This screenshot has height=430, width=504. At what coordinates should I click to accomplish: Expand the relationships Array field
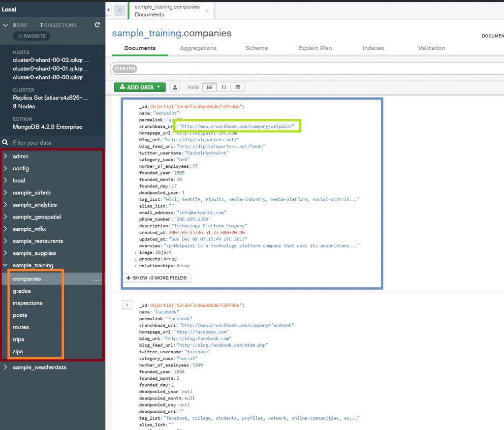136,266
